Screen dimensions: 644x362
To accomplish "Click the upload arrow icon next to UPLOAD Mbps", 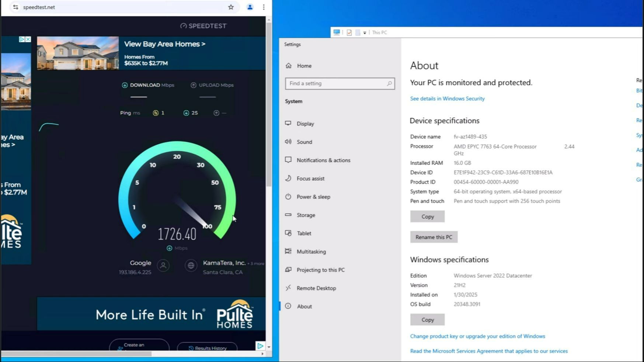I will click(x=194, y=85).
